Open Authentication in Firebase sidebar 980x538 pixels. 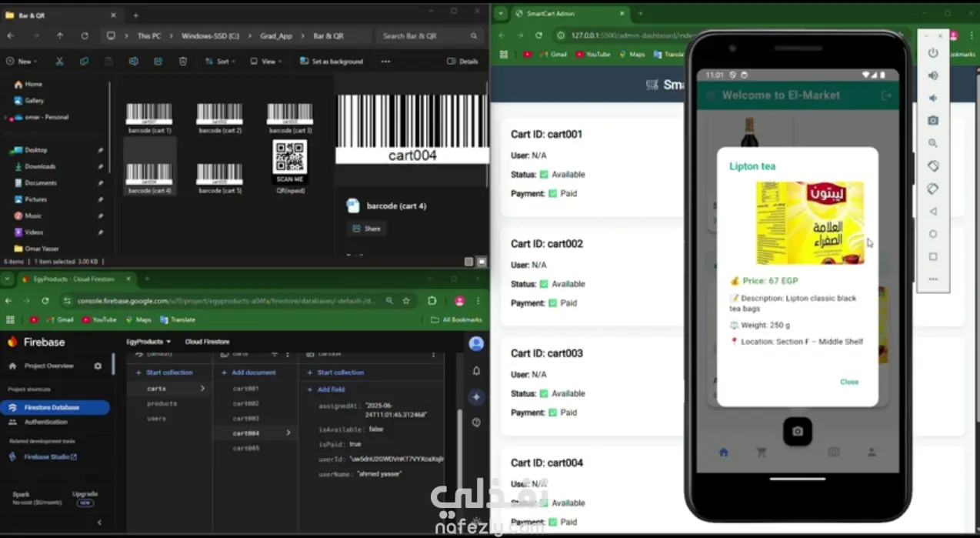coord(45,422)
